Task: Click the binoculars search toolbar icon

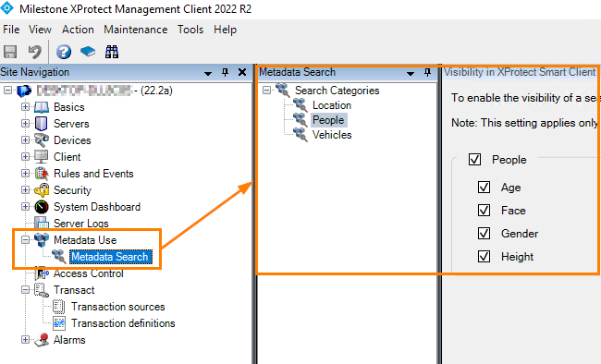Action: (x=112, y=52)
